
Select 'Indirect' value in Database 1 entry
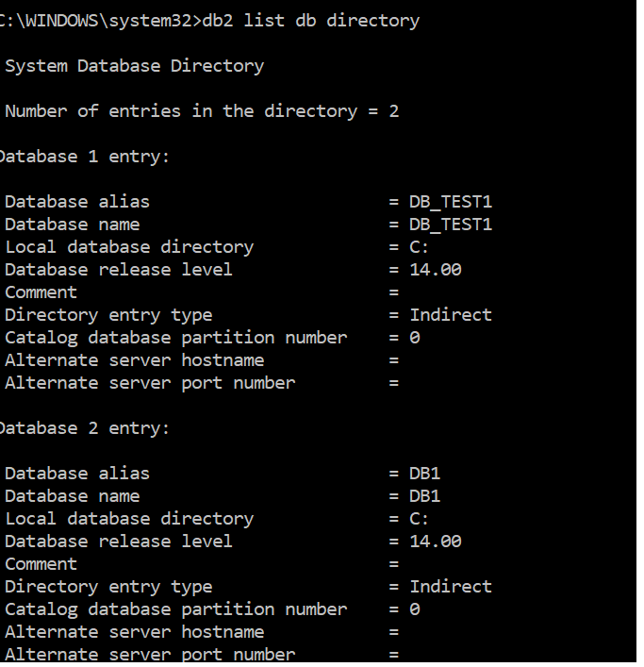tap(451, 315)
